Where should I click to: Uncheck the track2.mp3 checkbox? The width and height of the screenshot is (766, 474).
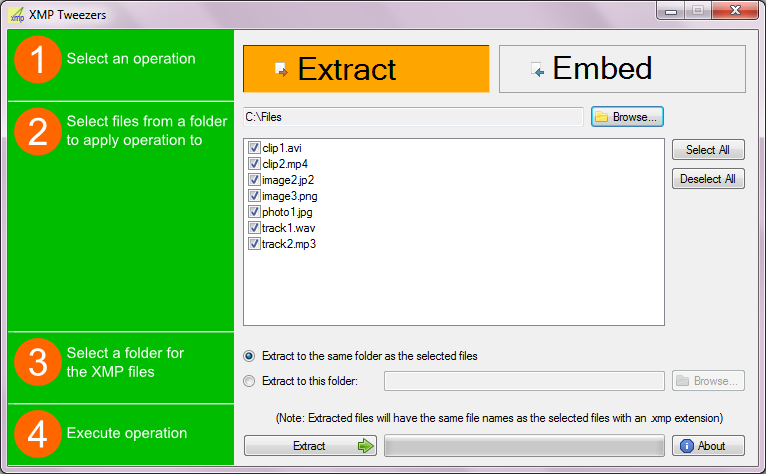tap(254, 244)
